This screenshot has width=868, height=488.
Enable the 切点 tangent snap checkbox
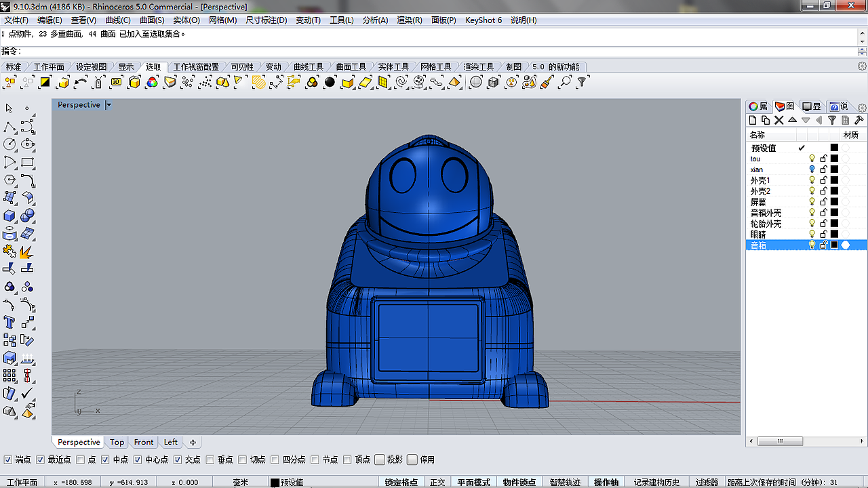pos(243,460)
